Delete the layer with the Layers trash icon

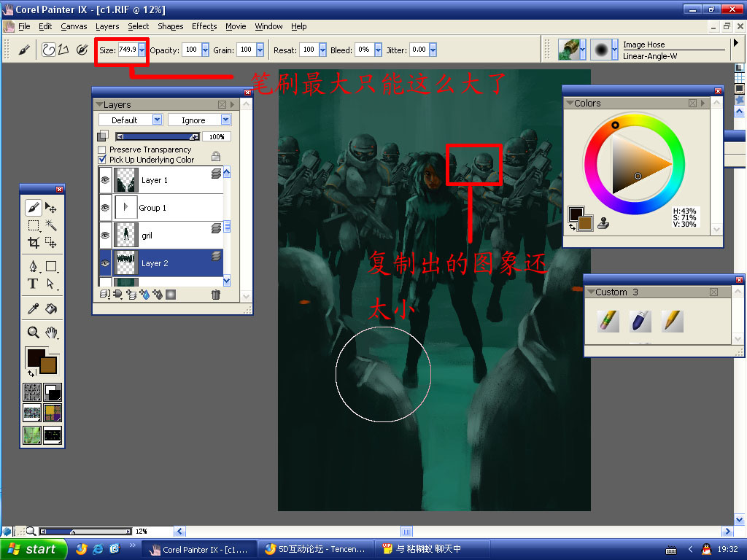coord(216,295)
